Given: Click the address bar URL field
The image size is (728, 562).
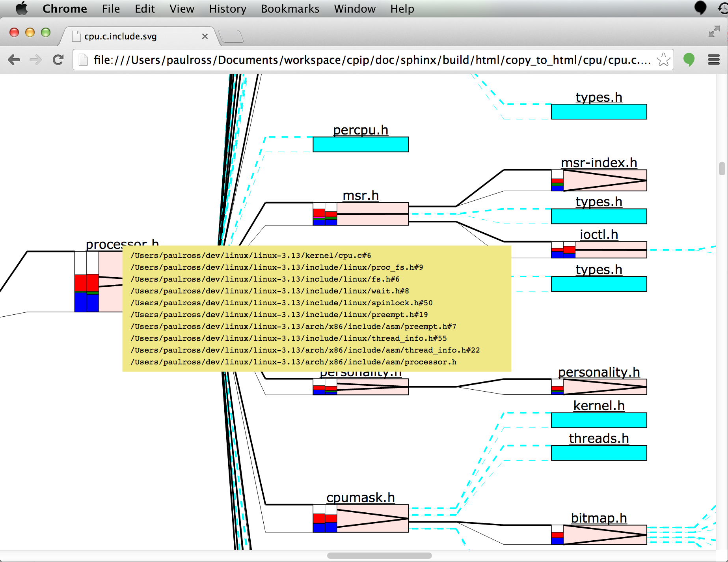Looking at the screenshot, I should click(x=371, y=60).
